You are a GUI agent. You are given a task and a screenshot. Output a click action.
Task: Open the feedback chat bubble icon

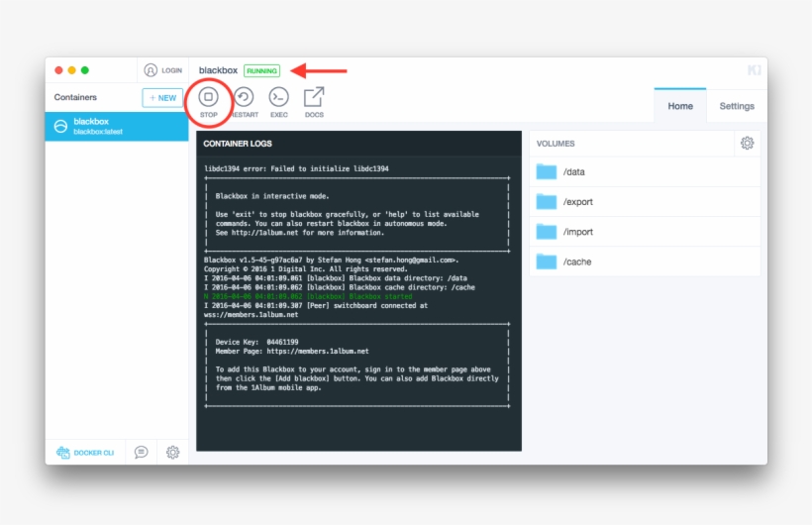click(x=141, y=452)
